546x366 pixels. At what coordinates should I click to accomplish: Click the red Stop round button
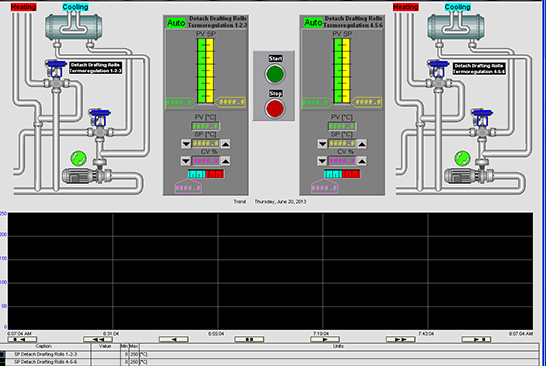275,108
